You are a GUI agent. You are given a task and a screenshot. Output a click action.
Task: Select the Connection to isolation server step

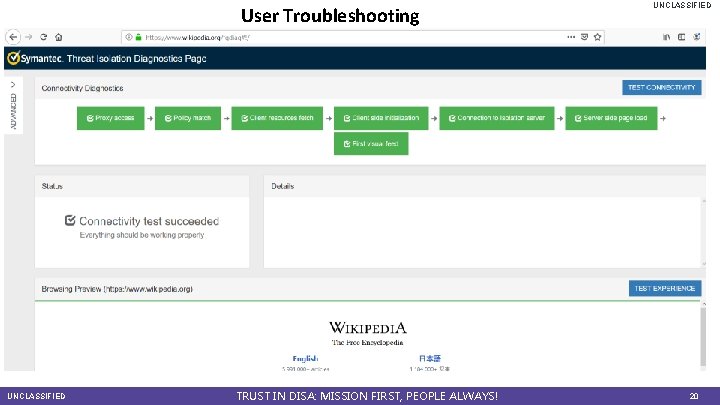(x=497, y=118)
